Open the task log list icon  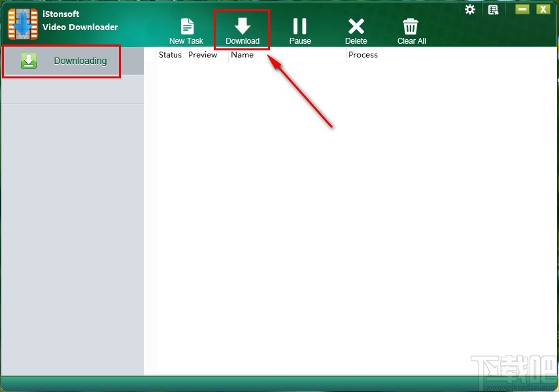tap(493, 9)
